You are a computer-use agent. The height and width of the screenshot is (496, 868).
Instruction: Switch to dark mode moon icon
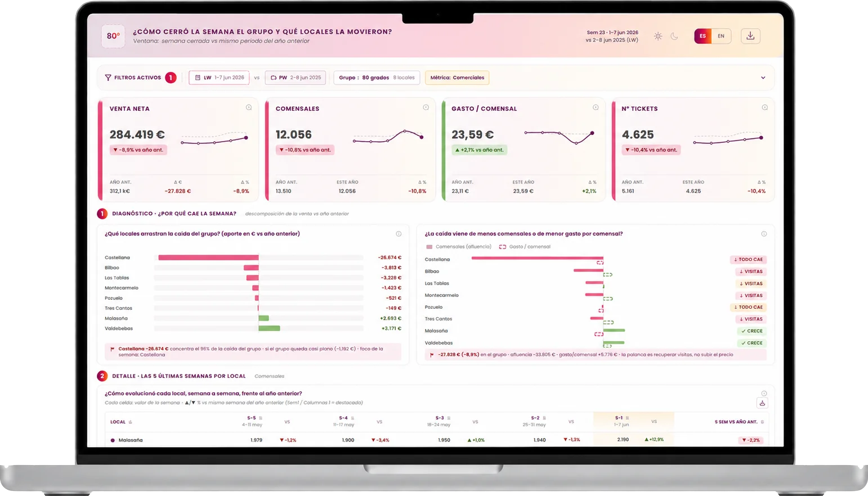click(x=674, y=36)
